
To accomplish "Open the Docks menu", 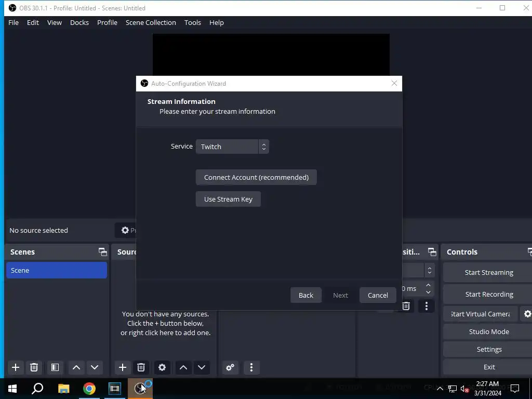I will click(x=79, y=22).
